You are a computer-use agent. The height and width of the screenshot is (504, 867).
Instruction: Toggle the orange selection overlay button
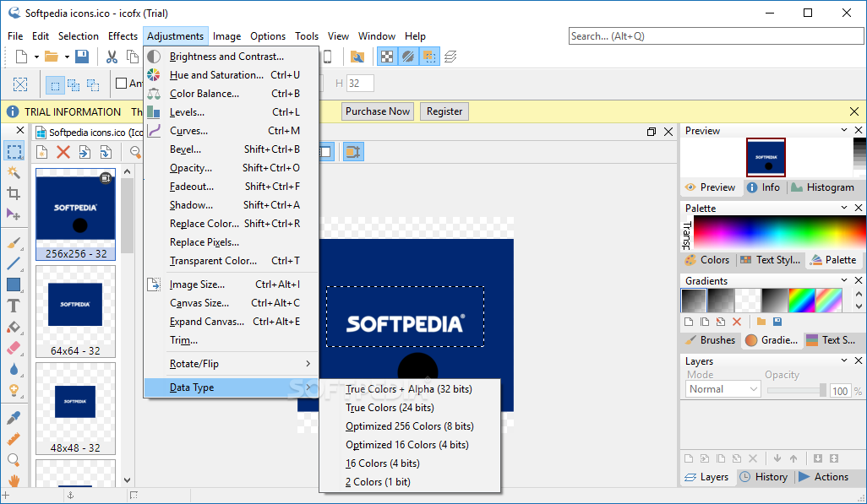coord(429,57)
